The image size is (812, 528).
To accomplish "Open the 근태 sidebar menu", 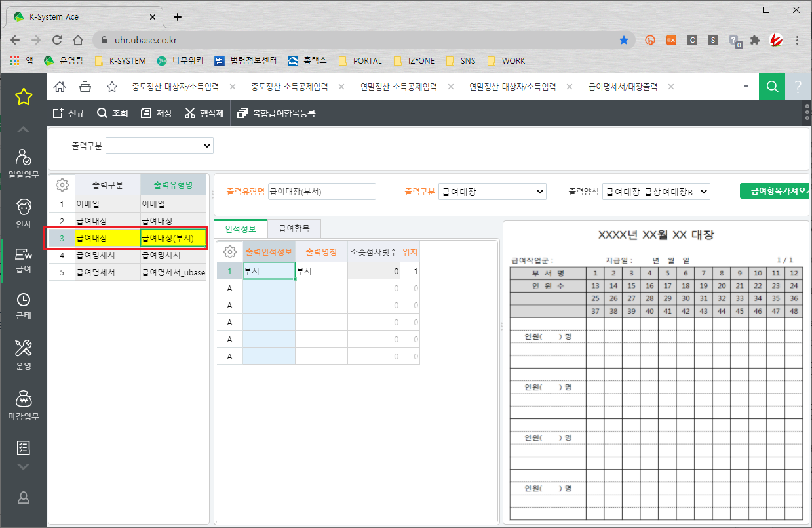I will 24,306.
